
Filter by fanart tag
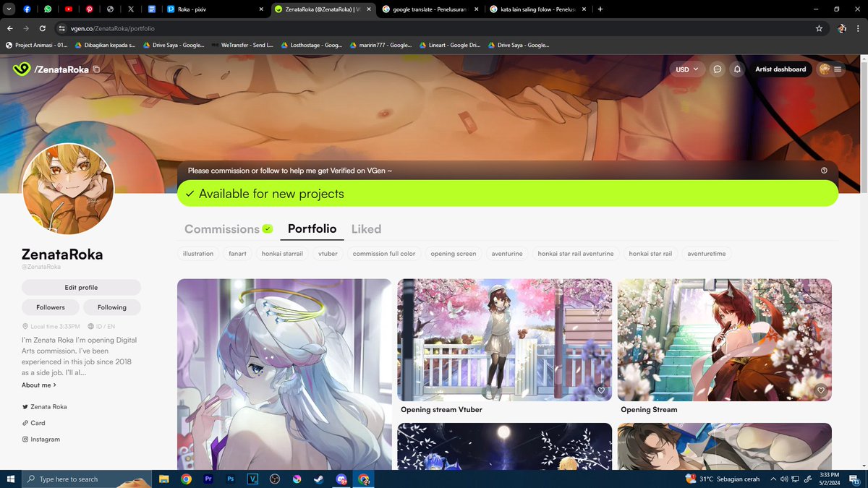click(x=237, y=254)
